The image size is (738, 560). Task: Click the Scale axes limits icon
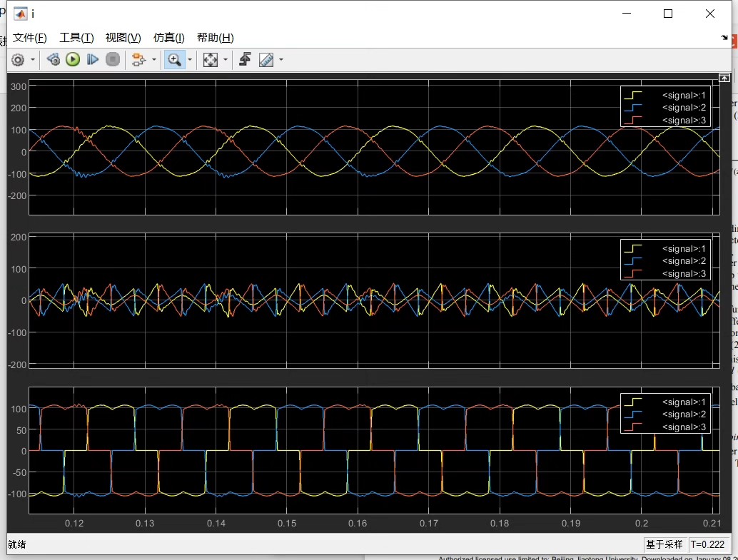click(x=211, y=60)
